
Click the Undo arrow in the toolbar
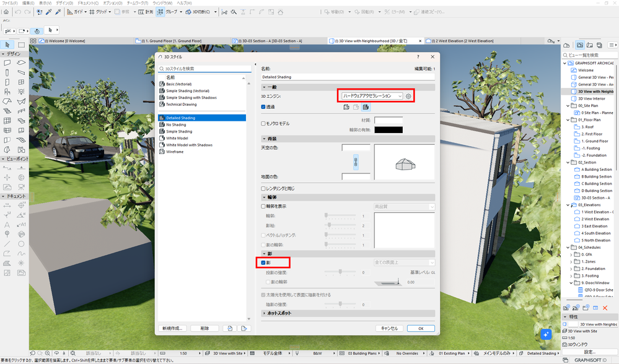pos(18,12)
